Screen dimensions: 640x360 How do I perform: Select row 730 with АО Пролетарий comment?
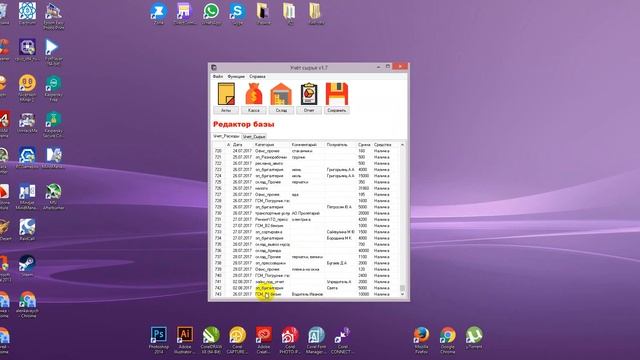coord(306,213)
